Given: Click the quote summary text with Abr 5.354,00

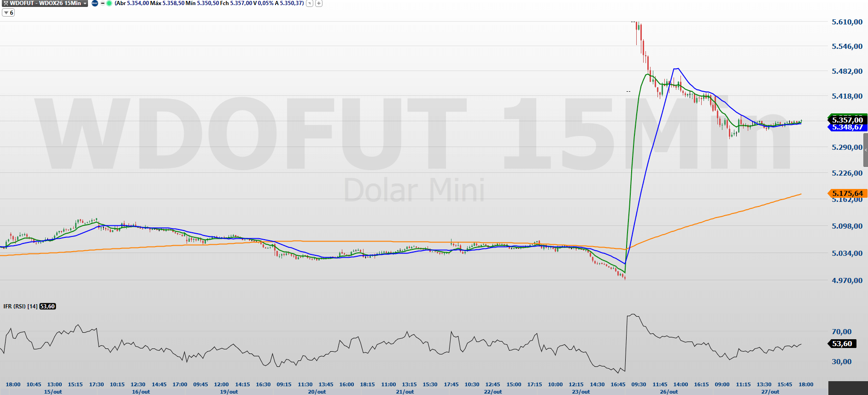Looking at the screenshot, I should [x=209, y=3].
